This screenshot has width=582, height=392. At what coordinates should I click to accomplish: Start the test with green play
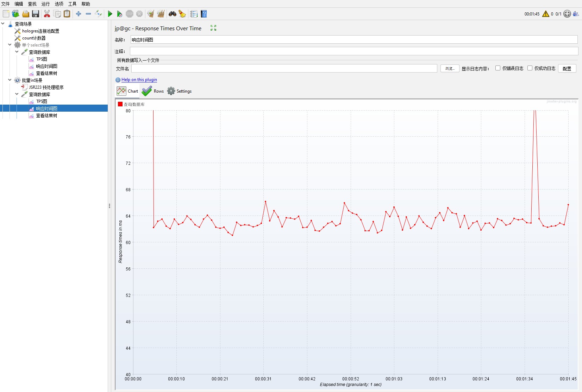coord(110,14)
